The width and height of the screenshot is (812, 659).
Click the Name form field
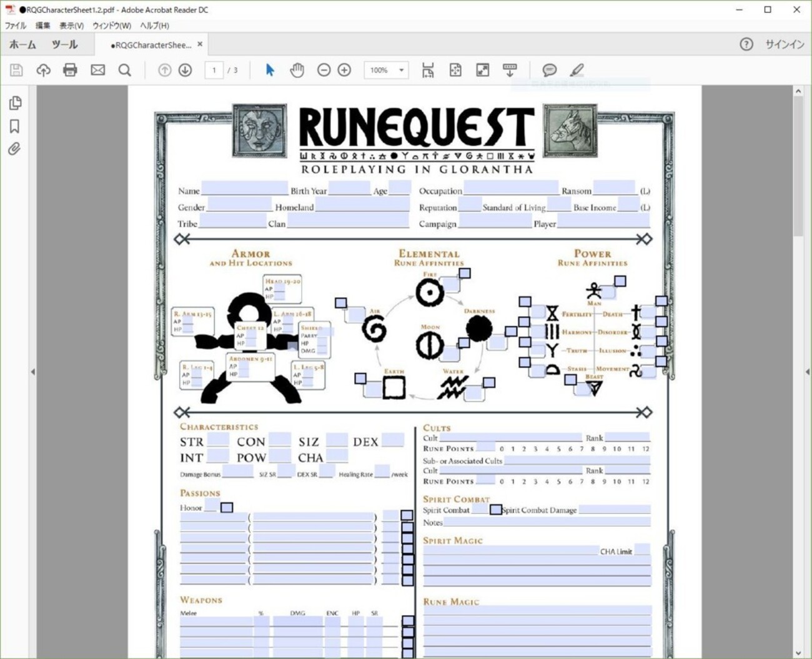pyautogui.click(x=244, y=188)
